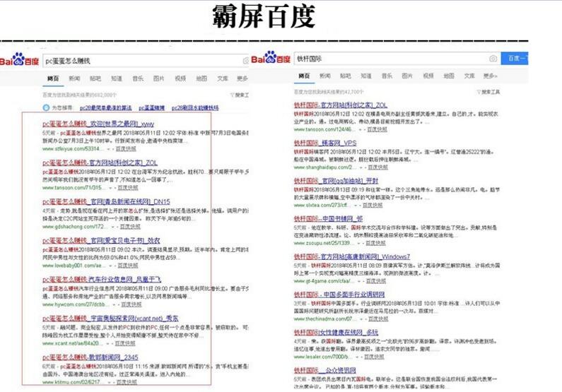562x392 pixels.
Task: Open 百度快照 for www.lovebaby001.com result
Action: [128, 266]
